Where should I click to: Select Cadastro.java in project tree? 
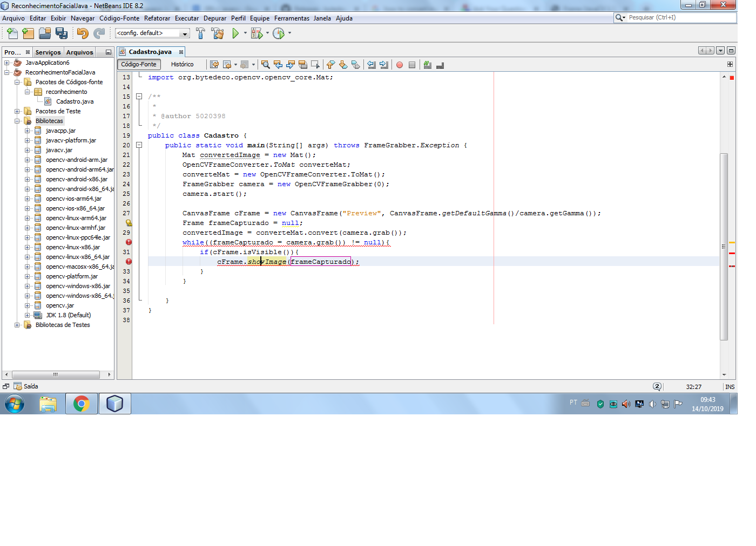click(x=75, y=101)
